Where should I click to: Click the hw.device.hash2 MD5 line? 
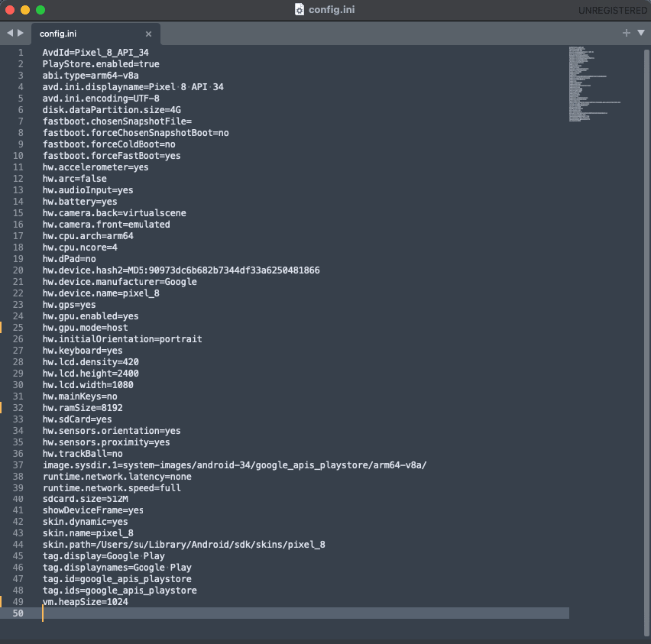tap(181, 270)
